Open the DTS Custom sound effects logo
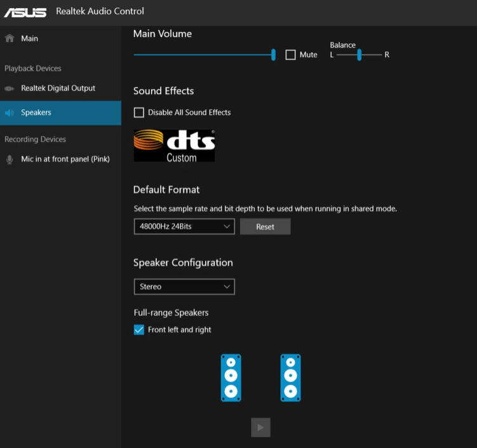Screen dimensions: 477x448 pos(174,146)
